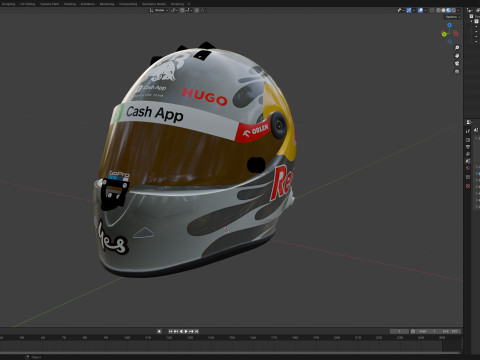The height and width of the screenshot is (360, 480).
Task: Switch to material preview shading
Action: [448, 10]
